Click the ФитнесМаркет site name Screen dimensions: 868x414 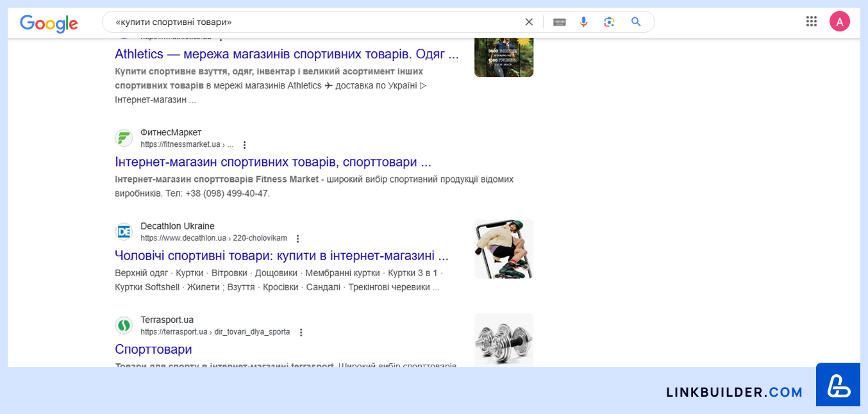(x=171, y=133)
